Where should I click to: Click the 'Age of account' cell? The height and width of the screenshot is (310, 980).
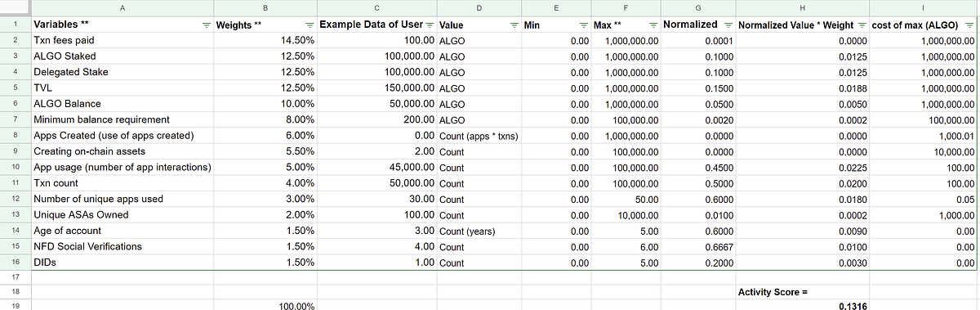pyautogui.click(x=122, y=231)
